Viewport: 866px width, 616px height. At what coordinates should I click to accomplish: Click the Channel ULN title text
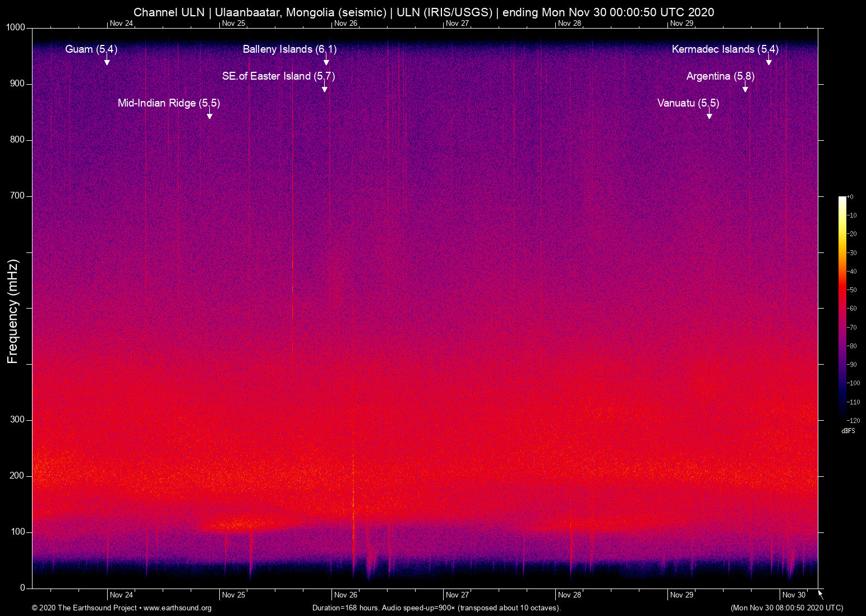coord(168,12)
